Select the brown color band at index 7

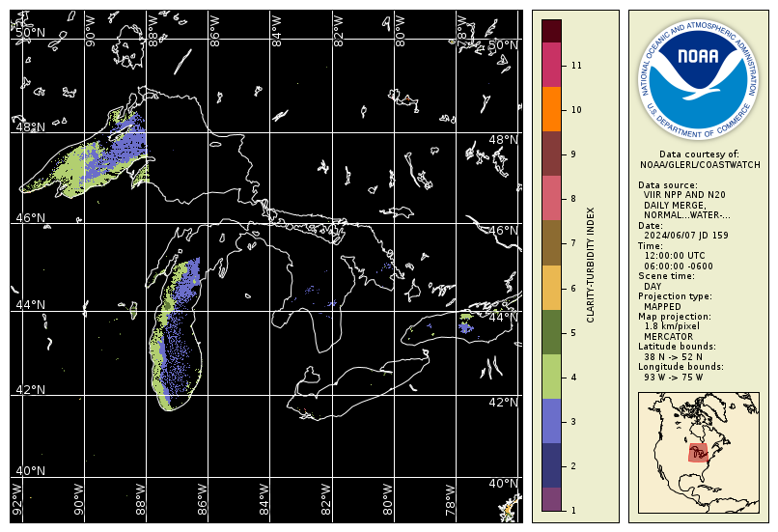pos(551,242)
